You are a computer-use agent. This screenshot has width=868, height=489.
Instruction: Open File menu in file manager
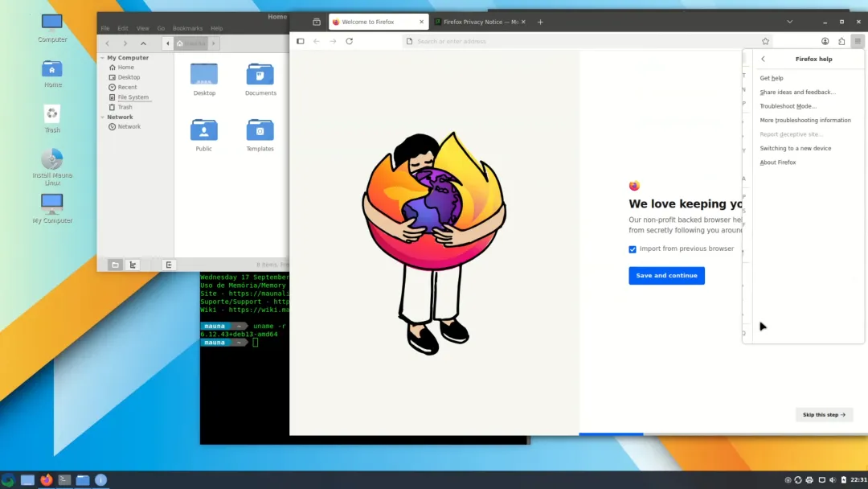pyautogui.click(x=105, y=28)
